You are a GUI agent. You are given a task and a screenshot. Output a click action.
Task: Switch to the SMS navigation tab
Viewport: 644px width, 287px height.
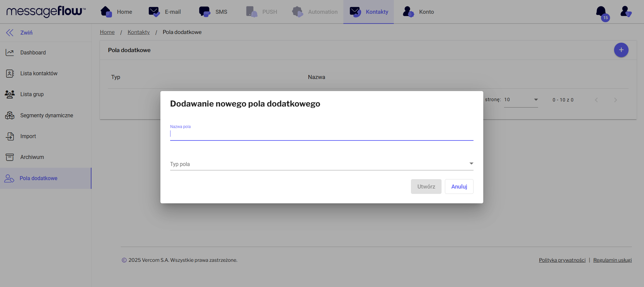pos(213,12)
